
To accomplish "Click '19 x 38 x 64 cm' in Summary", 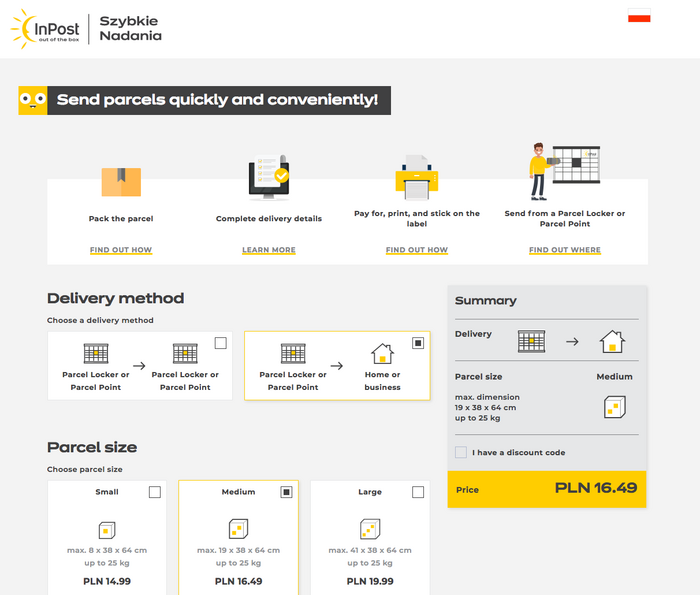I will [485, 408].
